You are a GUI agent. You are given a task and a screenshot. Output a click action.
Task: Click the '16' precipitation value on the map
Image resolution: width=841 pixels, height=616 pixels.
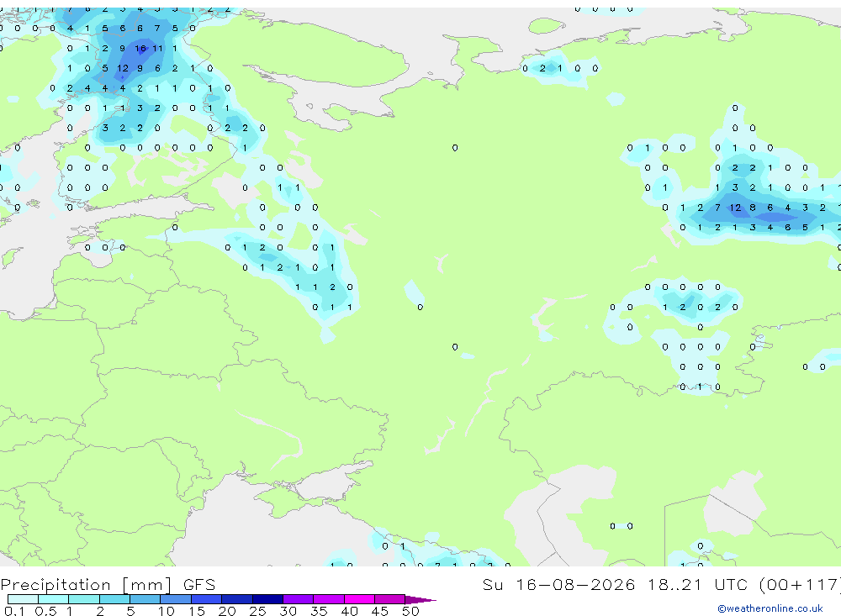140,48
